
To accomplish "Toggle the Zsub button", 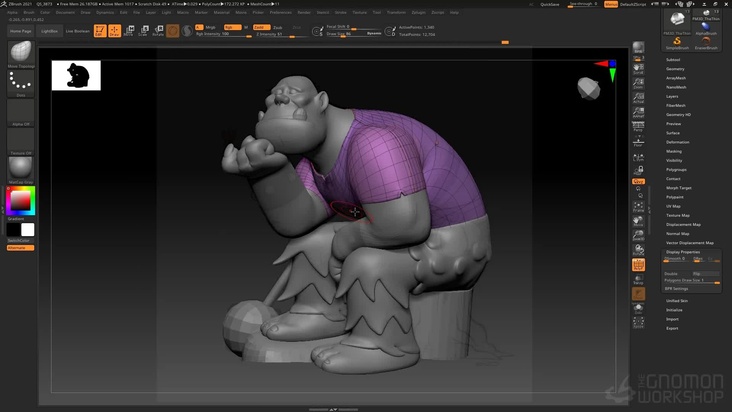I will pos(278,28).
